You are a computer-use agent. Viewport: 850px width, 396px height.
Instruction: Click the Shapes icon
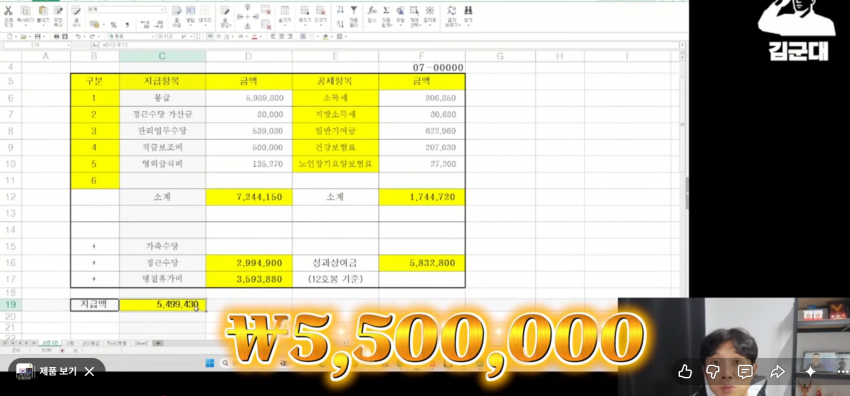[x=400, y=10]
